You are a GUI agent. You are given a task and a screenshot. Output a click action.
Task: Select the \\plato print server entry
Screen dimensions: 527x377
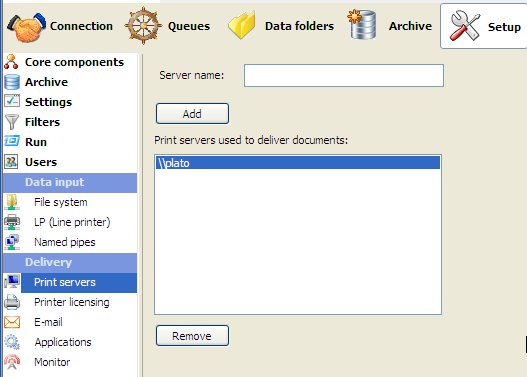[298, 163]
